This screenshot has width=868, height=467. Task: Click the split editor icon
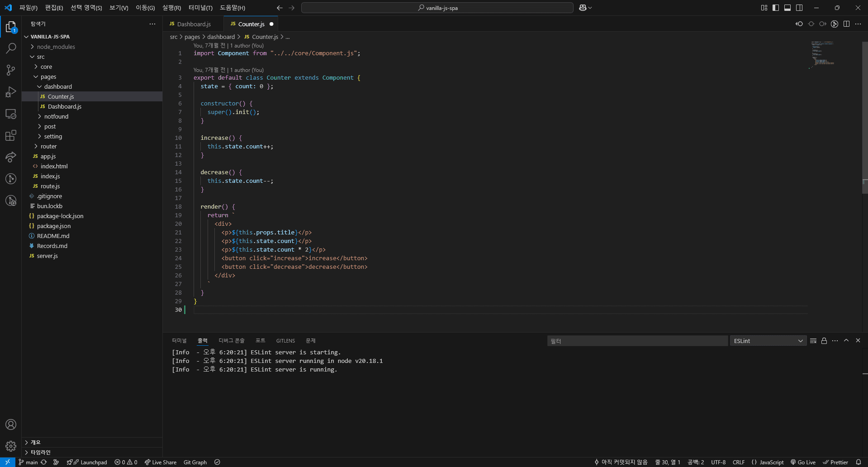tap(846, 24)
